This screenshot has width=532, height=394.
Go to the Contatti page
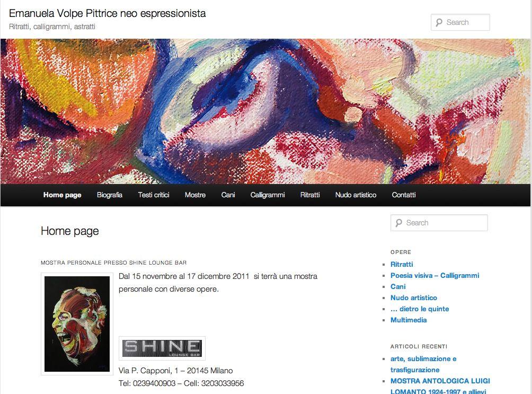click(x=404, y=195)
